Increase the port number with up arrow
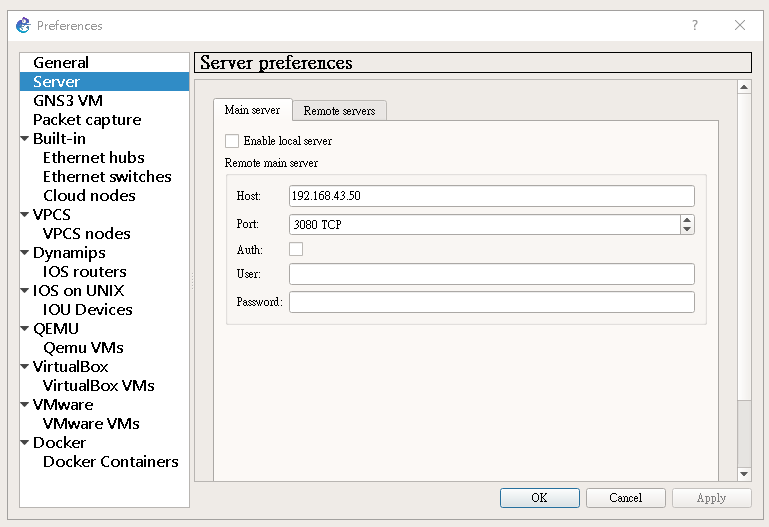This screenshot has height=527, width=769. [x=687, y=220]
